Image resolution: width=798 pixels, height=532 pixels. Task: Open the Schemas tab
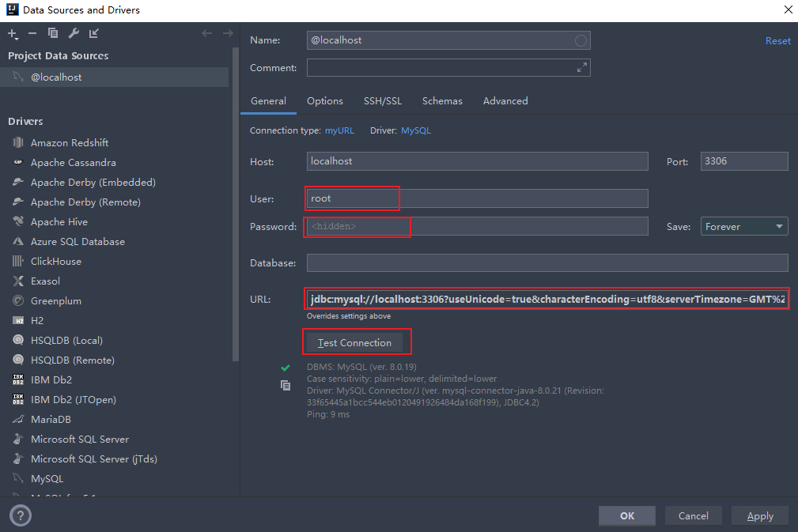coord(442,100)
